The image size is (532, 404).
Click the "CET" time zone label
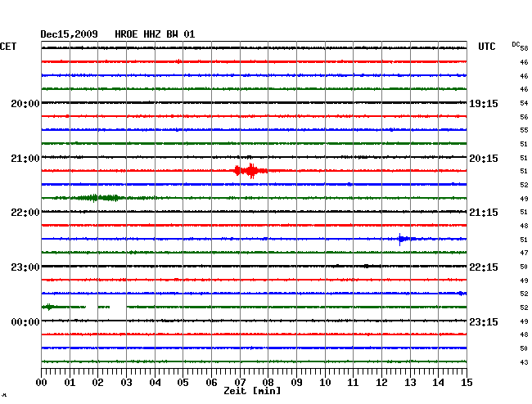(8, 47)
